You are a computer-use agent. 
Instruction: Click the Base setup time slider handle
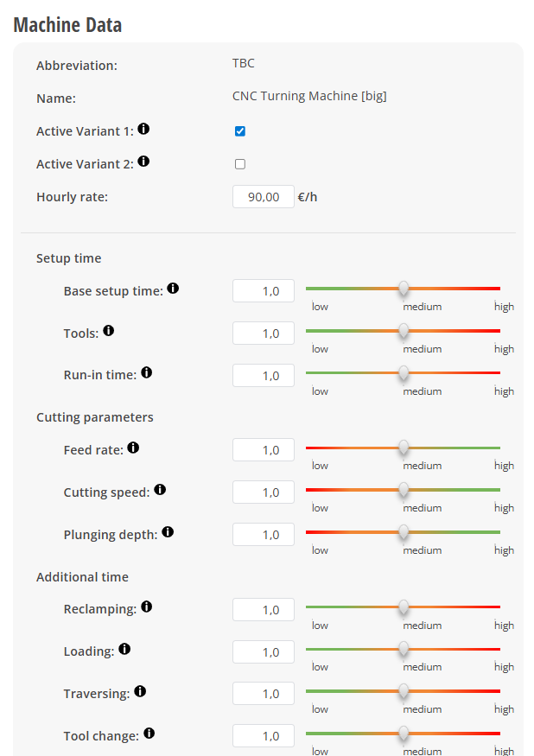[404, 289]
